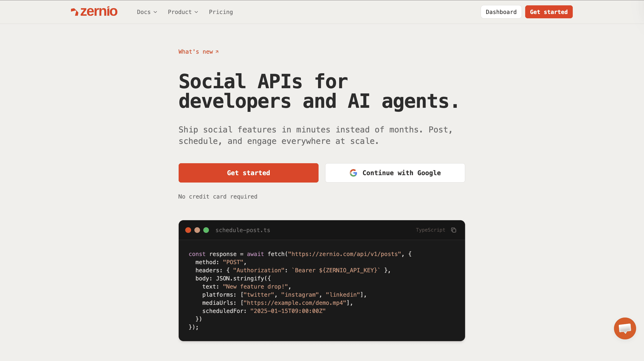The image size is (644, 361).
Task: Open the Dashboard
Action: point(501,12)
